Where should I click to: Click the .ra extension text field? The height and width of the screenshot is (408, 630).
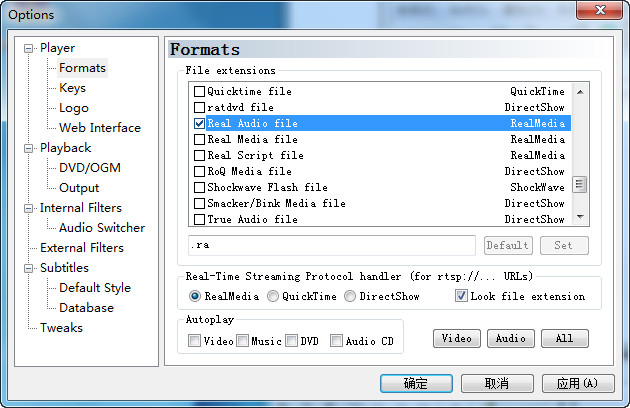pos(330,245)
